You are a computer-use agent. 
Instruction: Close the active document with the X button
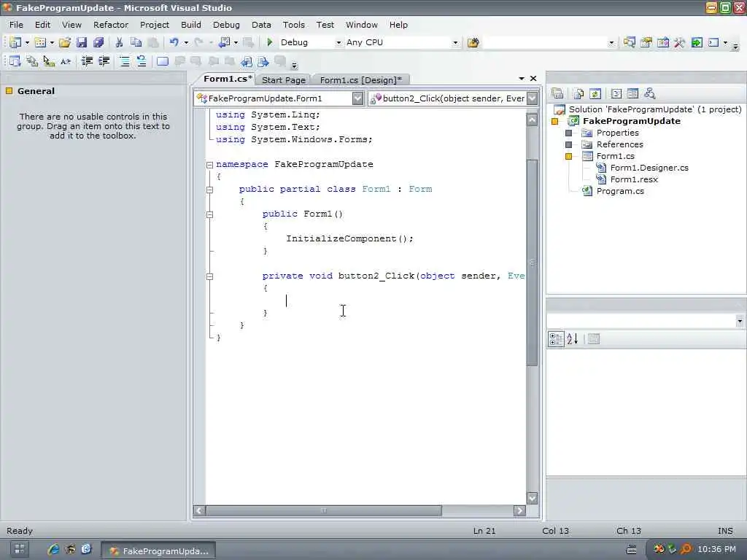[533, 79]
